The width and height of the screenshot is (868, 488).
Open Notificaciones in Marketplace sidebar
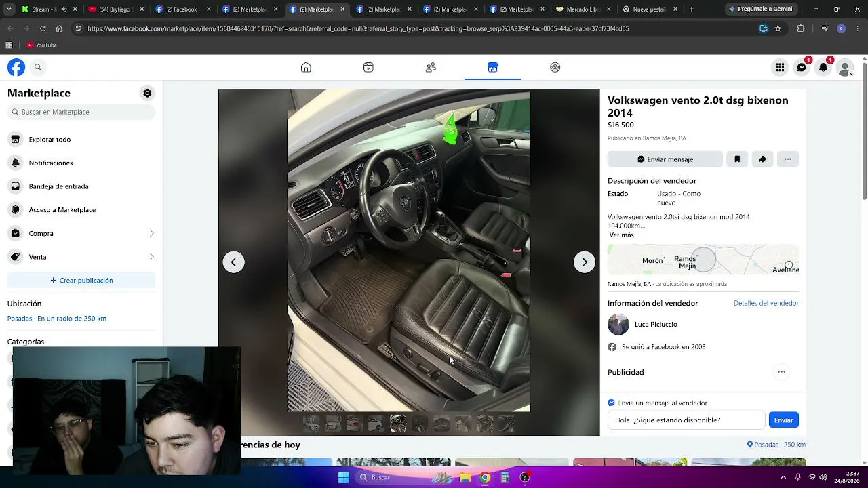tap(81, 163)
